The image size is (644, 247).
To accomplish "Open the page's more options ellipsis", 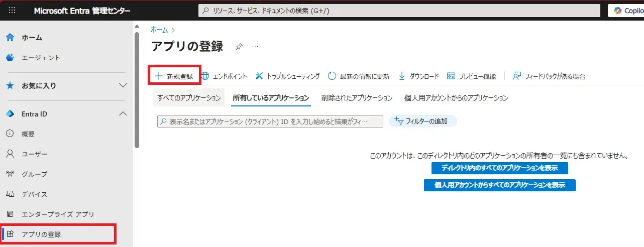I will [x=255, y=47].
